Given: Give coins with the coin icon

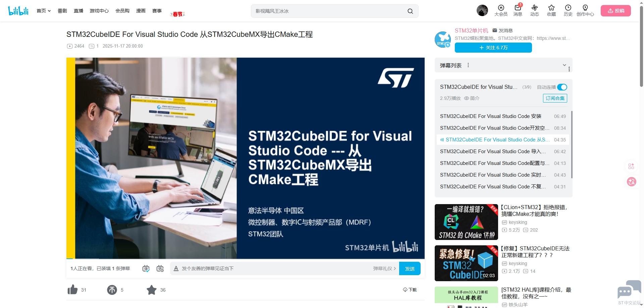Looking at the screenshot, I should (x=112, y=290).
